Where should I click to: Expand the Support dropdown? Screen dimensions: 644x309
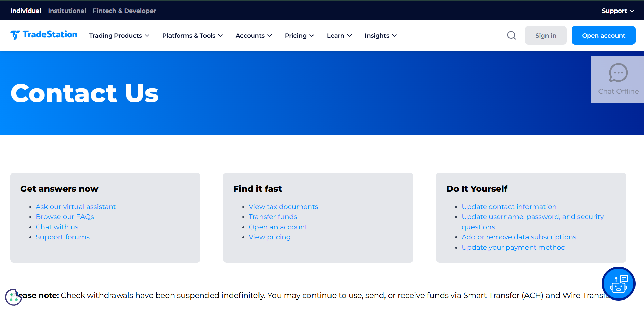618,11
